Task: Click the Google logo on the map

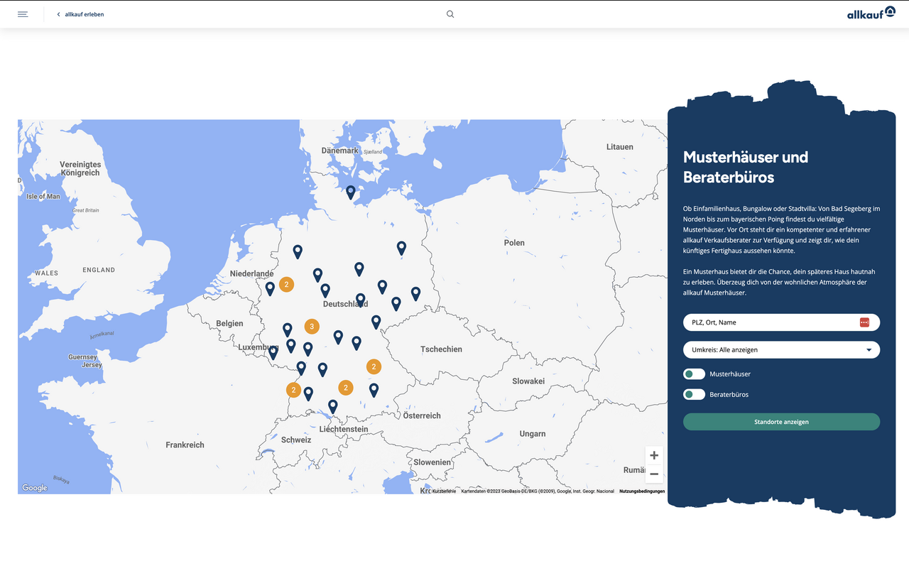Action: pos(34,488)
